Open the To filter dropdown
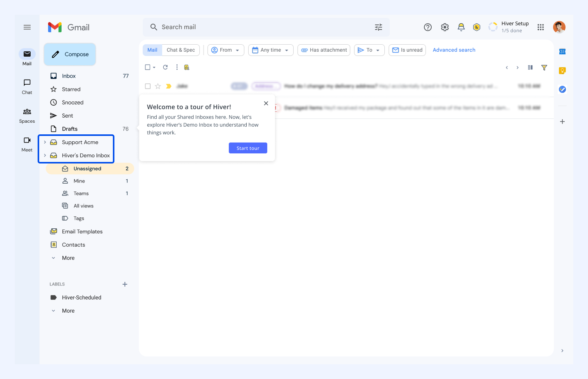This screenshot has width=588, height=379. pos(369,50)
